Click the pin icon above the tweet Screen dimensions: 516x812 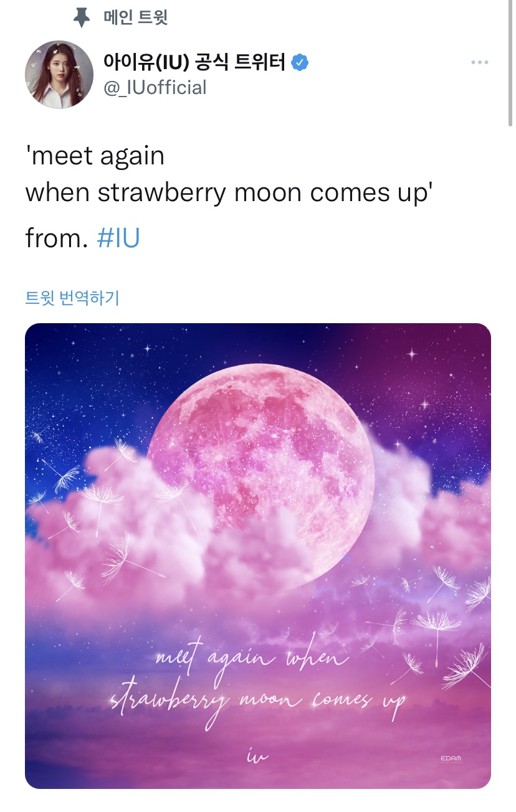pos(82,17)
